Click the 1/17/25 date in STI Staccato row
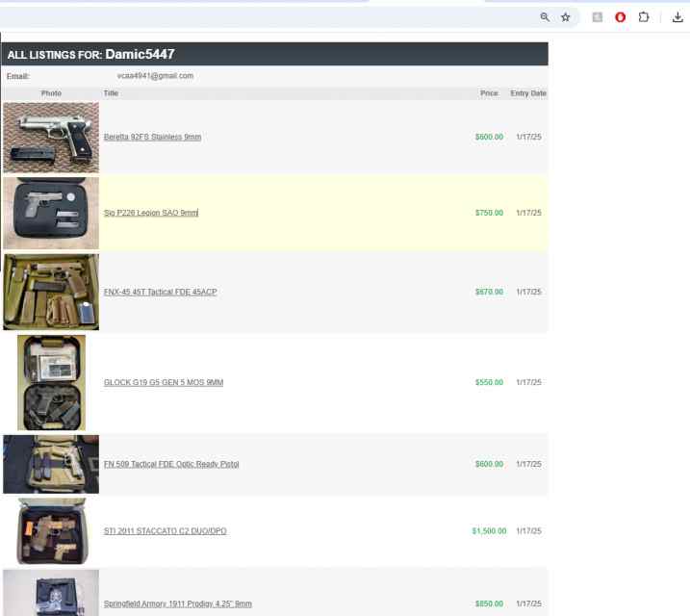This screenshot has width=690, height=616. click(x=529, y=531)
